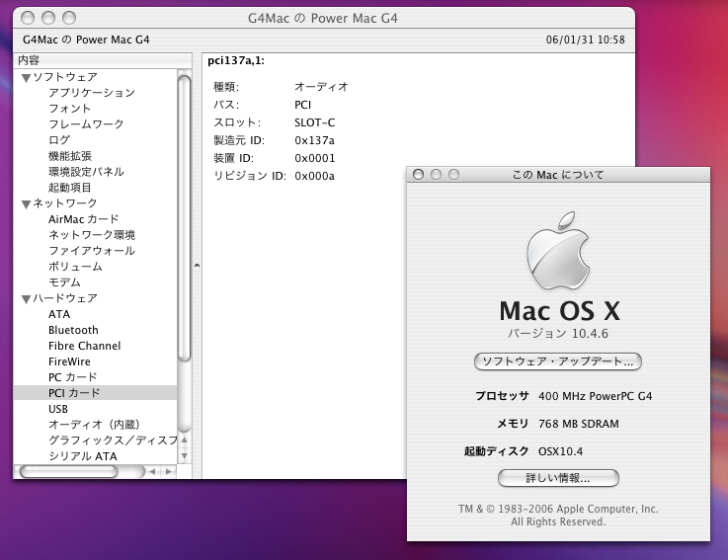Select FireWire from the hardware list
Screen dimensions: 728x560
click(69, 361)
